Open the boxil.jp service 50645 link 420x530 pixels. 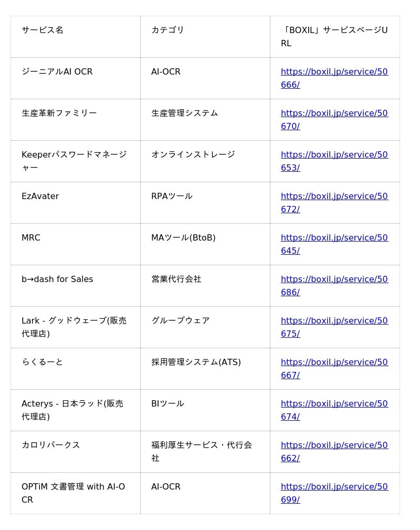[334, 238]
